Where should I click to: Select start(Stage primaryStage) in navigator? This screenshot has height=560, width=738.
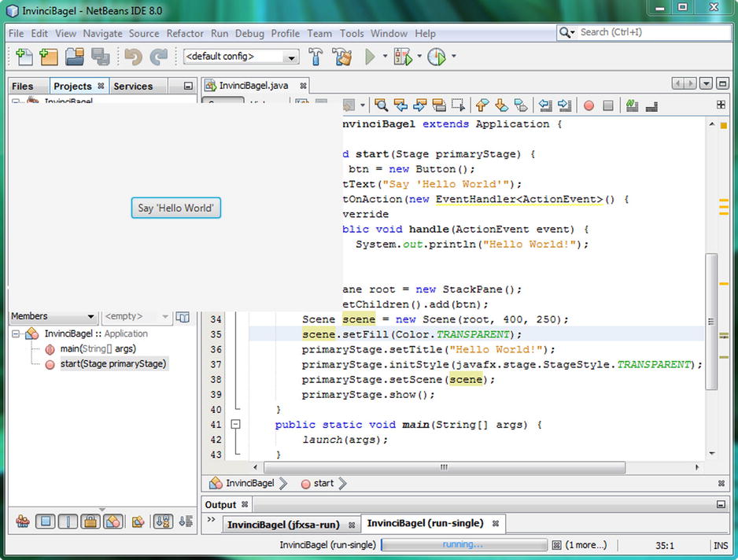(x=113, y=364)
